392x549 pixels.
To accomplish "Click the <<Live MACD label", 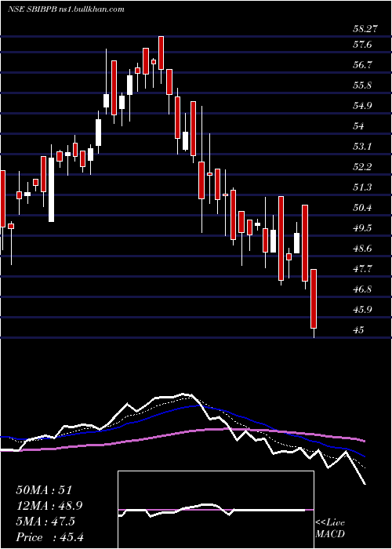I will pos(330,529).
